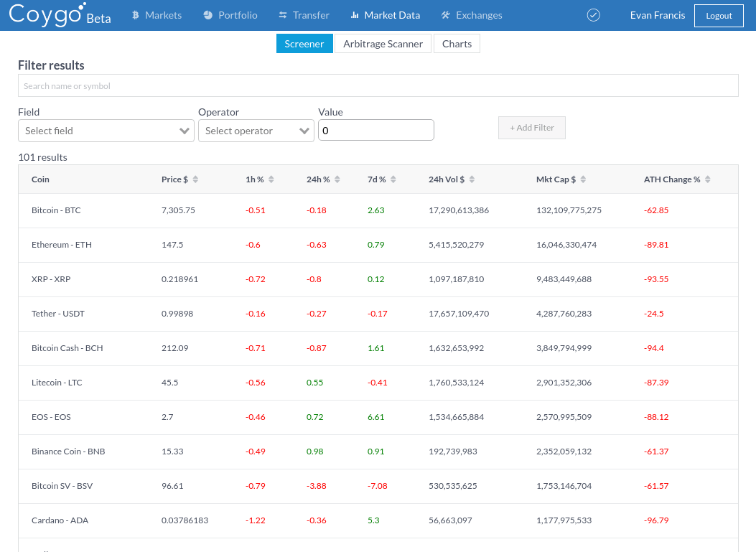
Task: Sort table by the Price $ arrows
Action: 195,179
